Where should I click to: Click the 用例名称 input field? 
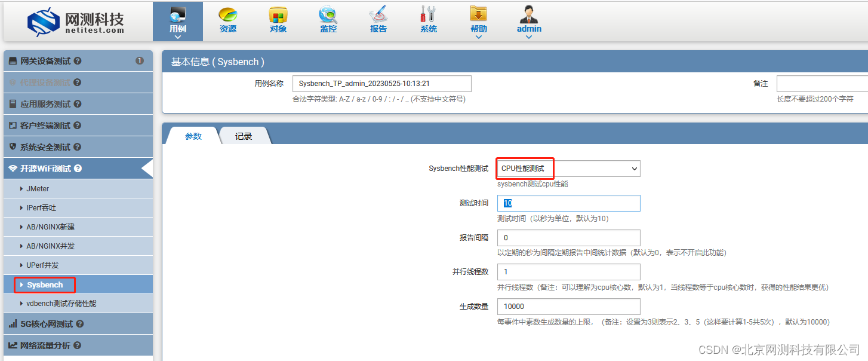pos(382,84)
